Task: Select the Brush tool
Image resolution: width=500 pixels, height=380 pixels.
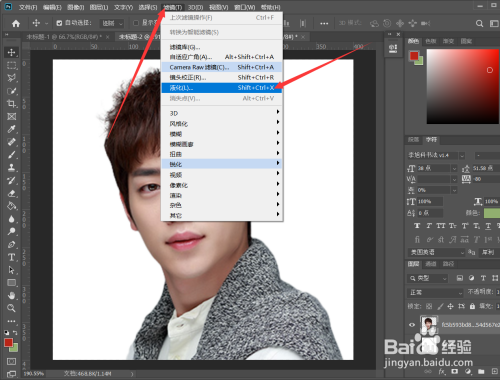Action: (11, 155)
